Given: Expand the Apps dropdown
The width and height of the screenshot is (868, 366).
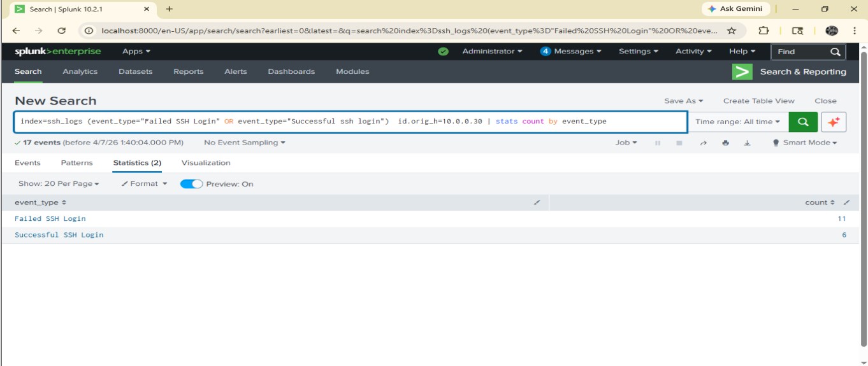Looking at the screenshot, I should click(x=136, y=52).
